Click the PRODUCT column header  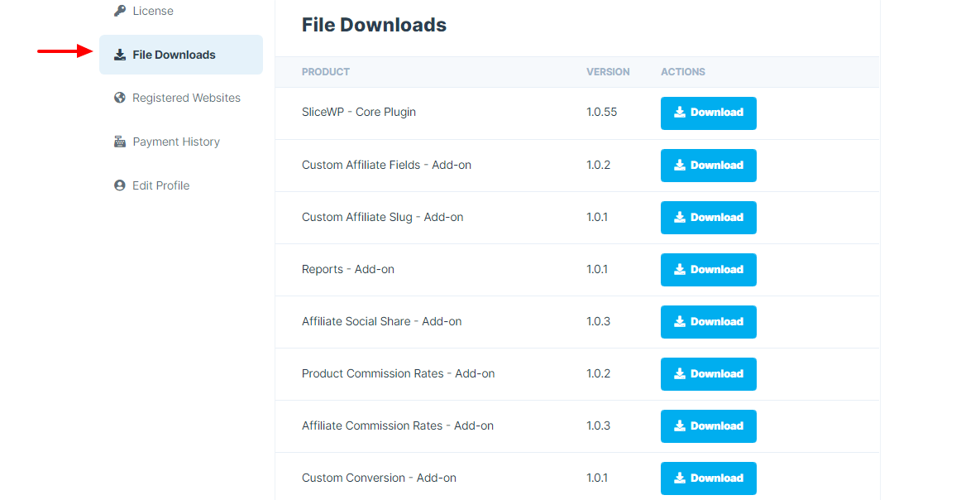click(326, 72)
